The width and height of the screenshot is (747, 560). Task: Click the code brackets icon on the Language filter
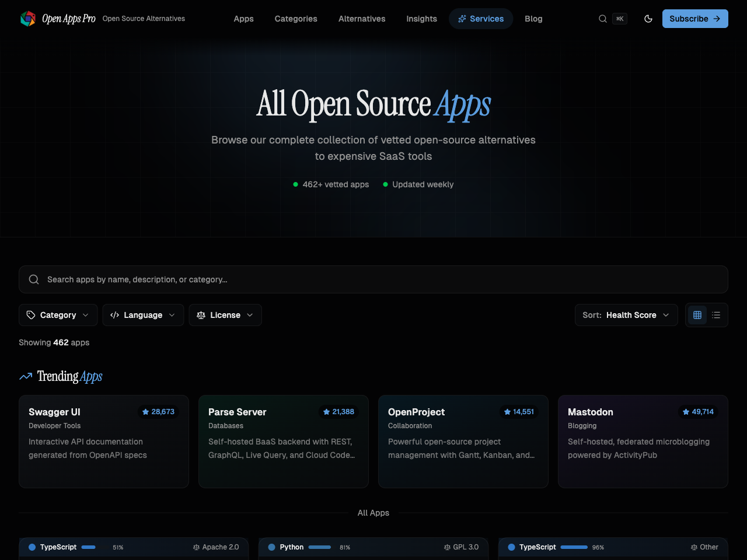115,315
